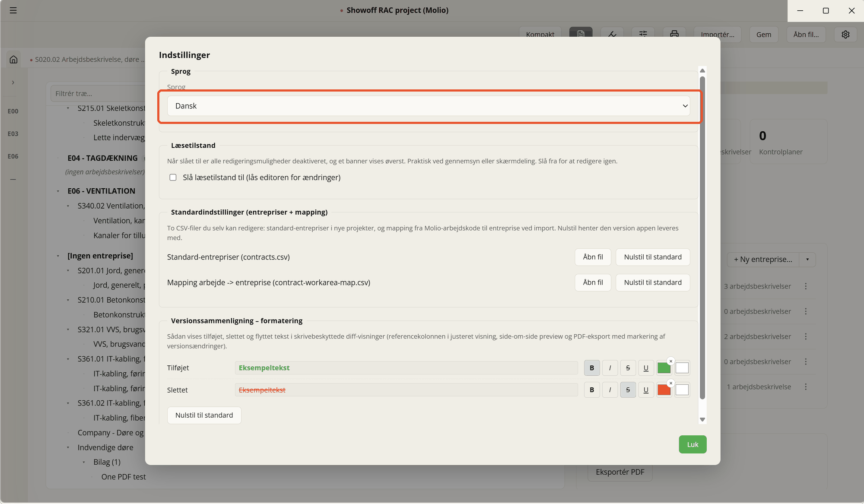Click the dialog scrollbar down arrow

702,419
